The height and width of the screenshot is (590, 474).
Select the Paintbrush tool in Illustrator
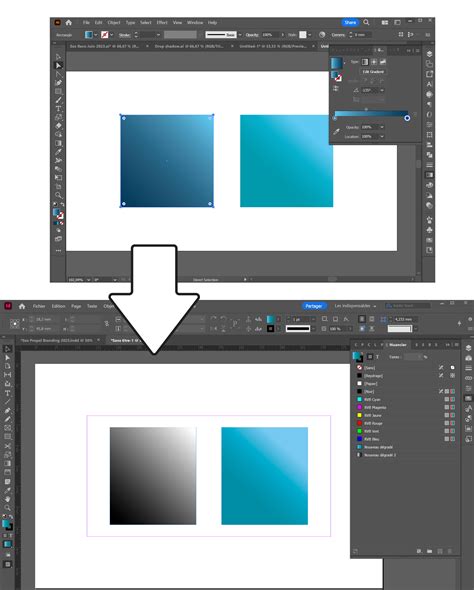point(58,100)
